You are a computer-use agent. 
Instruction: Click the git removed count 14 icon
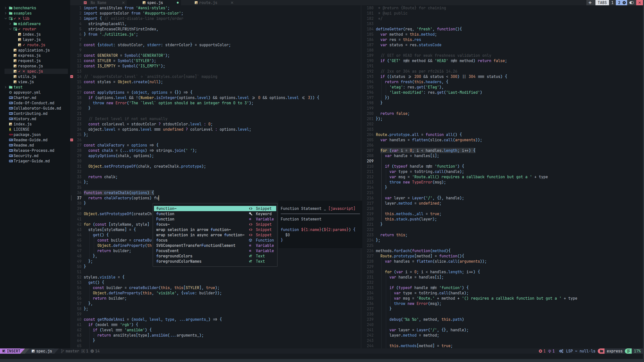92,351
